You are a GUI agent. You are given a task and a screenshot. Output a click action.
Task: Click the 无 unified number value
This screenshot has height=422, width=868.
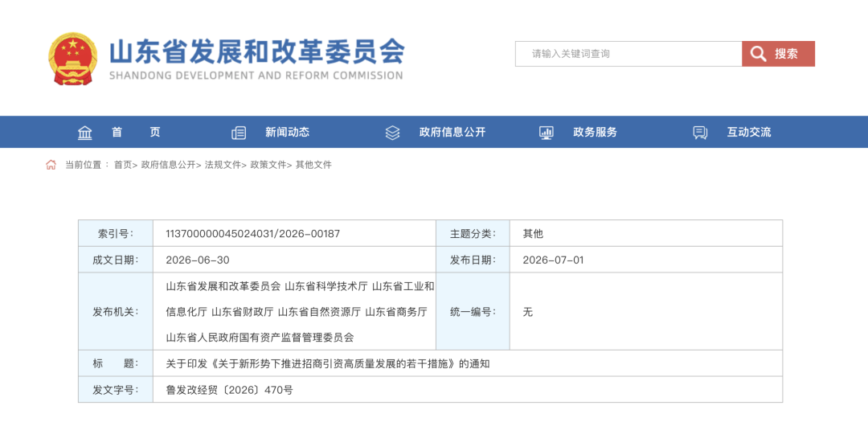[528, 312]
